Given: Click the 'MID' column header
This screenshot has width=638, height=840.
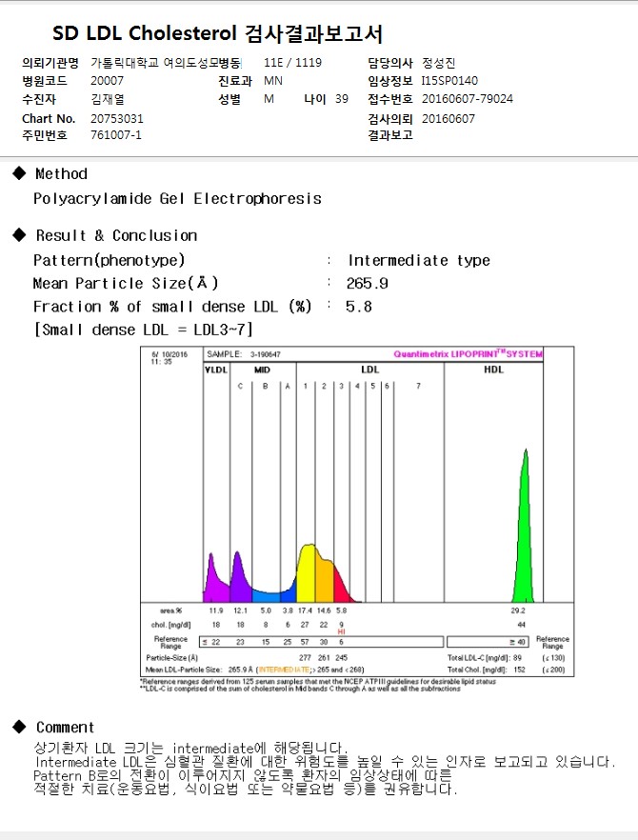Looking at the screenshot, I should [x=262, y=370].
